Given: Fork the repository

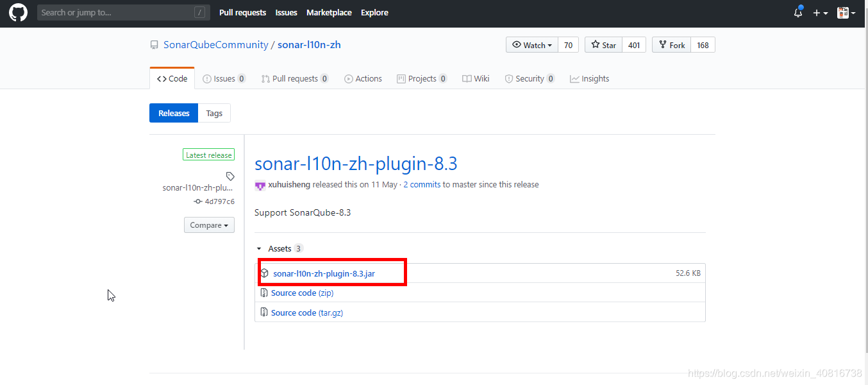Looking at the screenshot, I should click(671, 45).
